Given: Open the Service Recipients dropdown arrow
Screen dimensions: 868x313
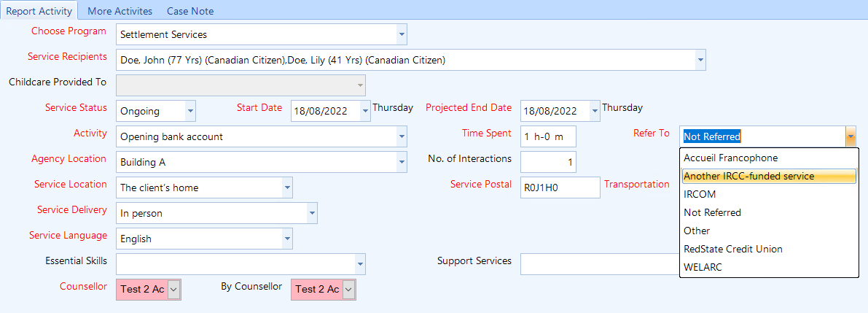Looking at the screenshot, I should [700, 60].
